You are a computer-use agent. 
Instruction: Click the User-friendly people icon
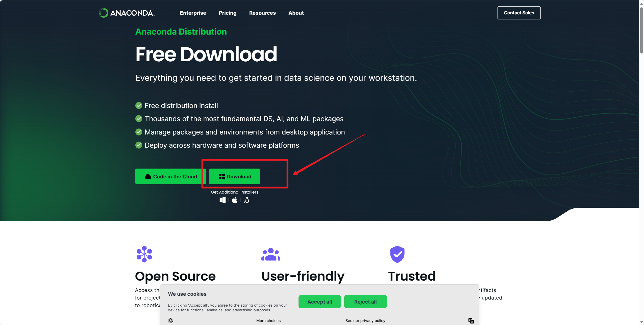click(271, 254)
